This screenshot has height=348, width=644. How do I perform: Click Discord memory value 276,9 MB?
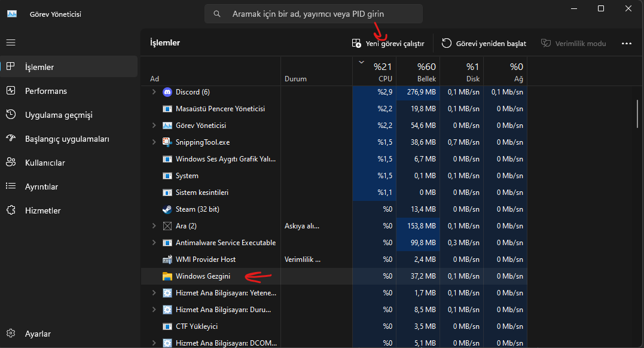coord(422,92)
